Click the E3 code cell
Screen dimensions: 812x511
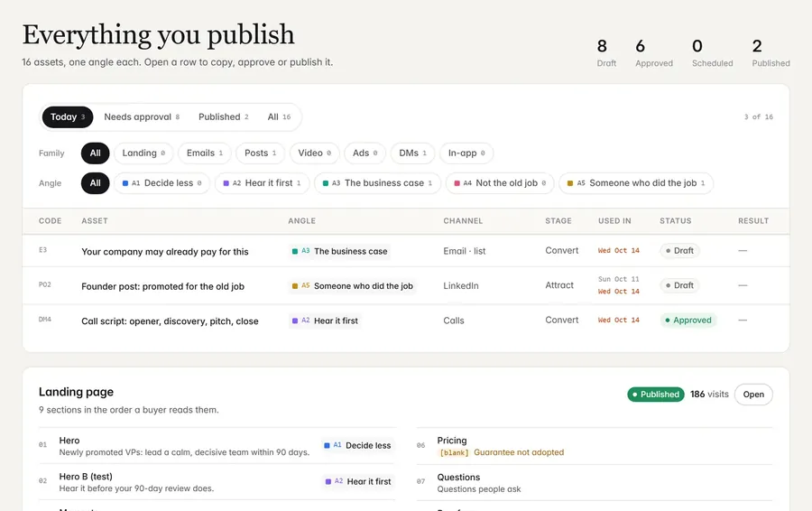pos(43,250)
